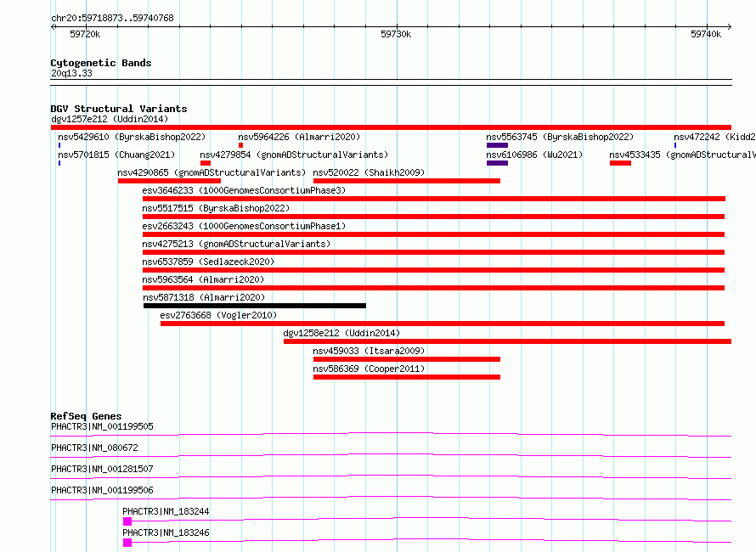This screenshot has height=552, width=756.
Task: Click the red bar under nsv4533435
Action: point(620,163)
